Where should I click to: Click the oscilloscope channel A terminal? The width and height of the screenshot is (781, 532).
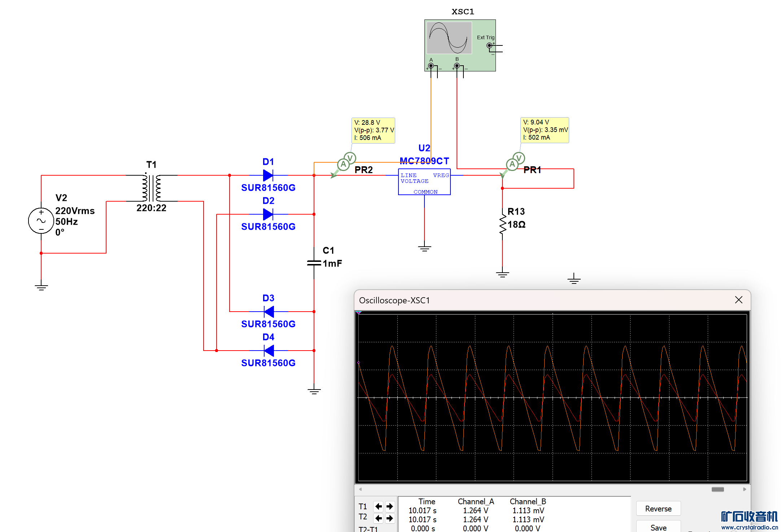(x=431, y=66)
